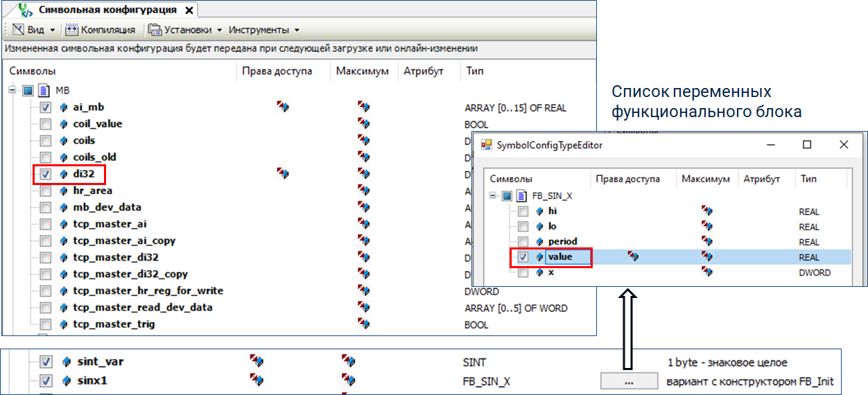The width and height of the screenshot is (868, 395).
Task: Click access rights icon for ai_mb
Action: point(283,107)
